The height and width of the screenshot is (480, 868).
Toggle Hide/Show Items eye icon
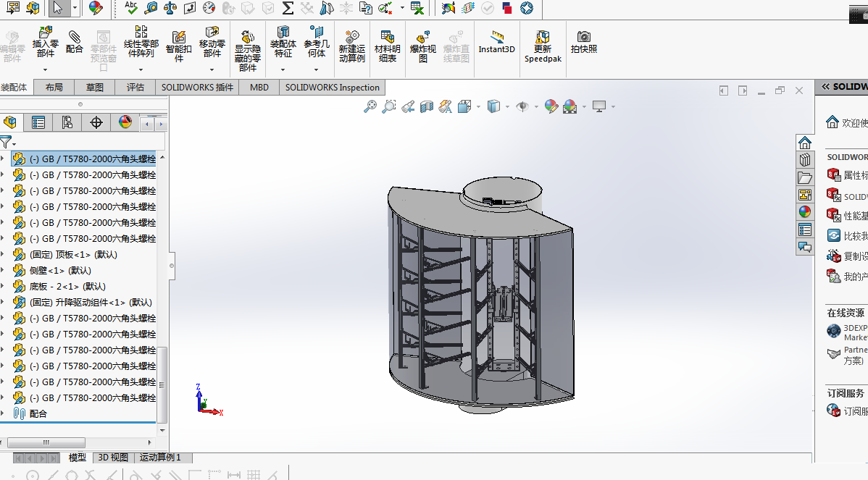[522, 106]
